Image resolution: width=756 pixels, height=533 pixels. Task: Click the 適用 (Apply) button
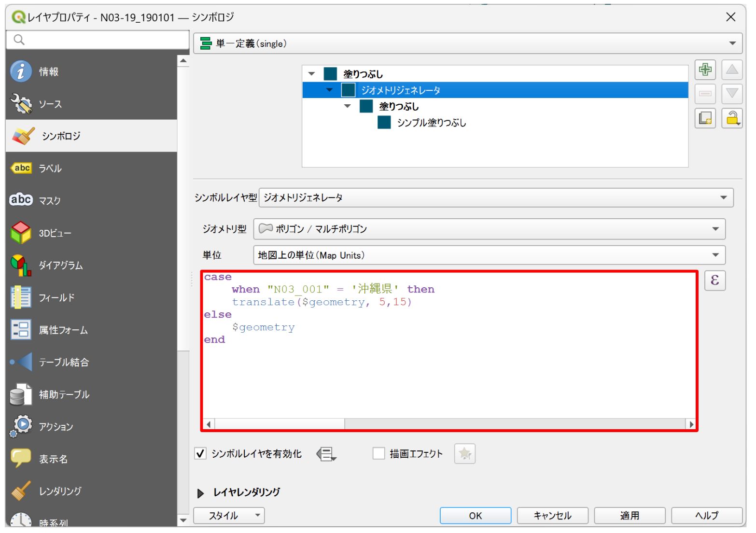pos(630,516)
